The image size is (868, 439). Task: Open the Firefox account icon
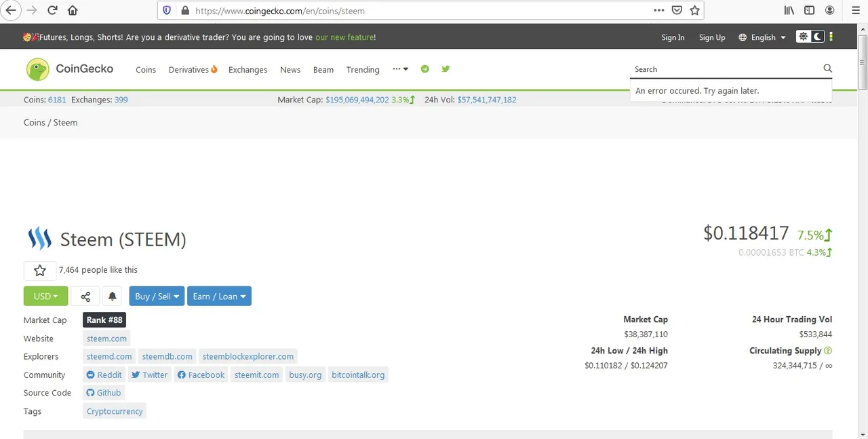[x=829, y=10]
